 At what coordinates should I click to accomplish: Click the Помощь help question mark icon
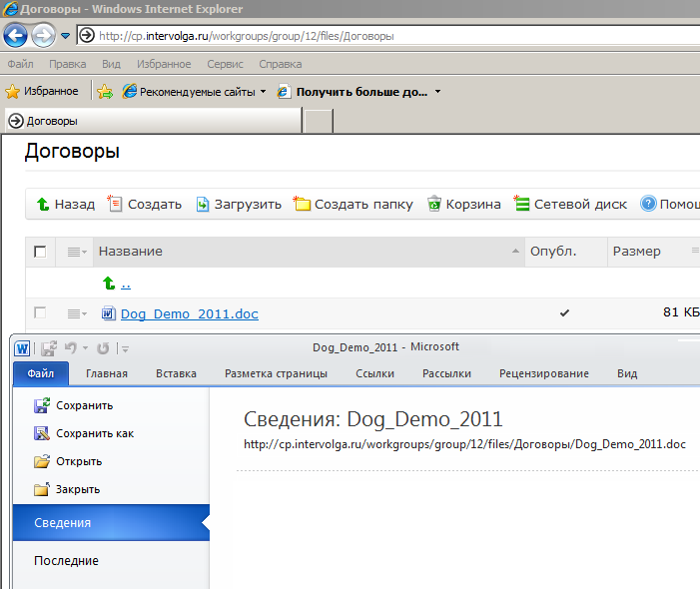(648, 204)
